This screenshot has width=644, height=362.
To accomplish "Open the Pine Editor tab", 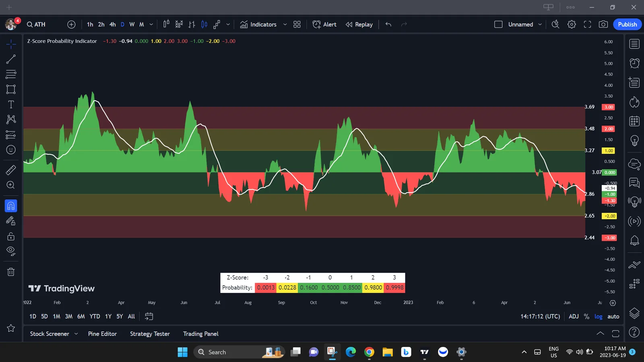I will coord(102,334).
